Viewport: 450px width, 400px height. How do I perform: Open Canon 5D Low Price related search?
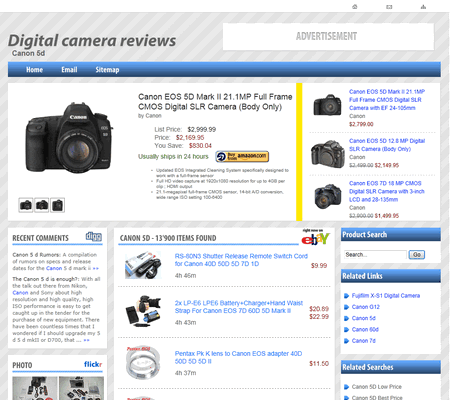pos(377,387)
